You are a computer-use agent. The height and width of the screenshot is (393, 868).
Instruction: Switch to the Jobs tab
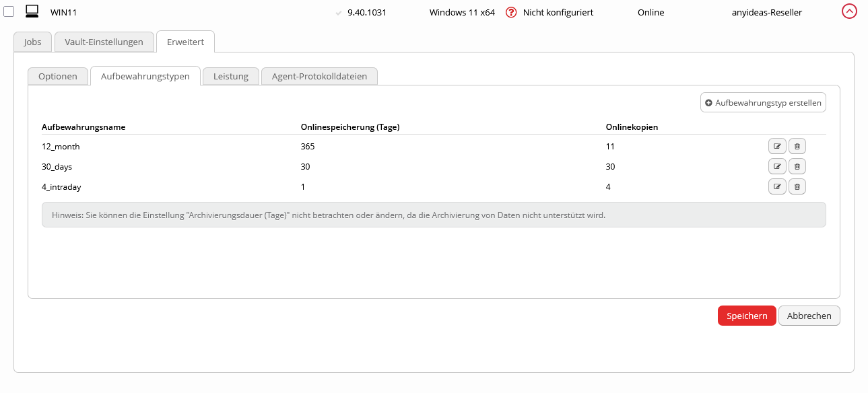click(x=32, y=42)
